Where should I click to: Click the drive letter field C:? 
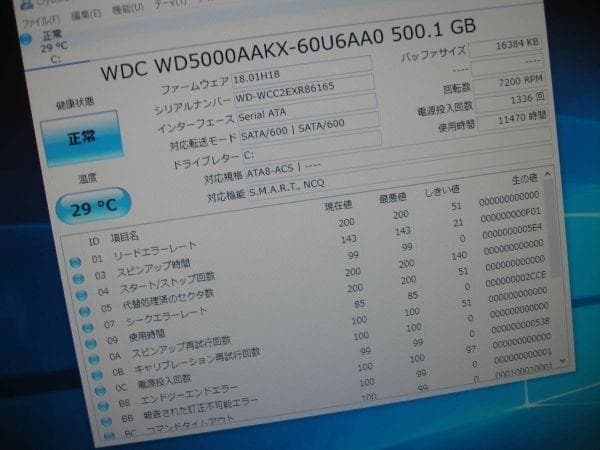click(x=311, y=147)
